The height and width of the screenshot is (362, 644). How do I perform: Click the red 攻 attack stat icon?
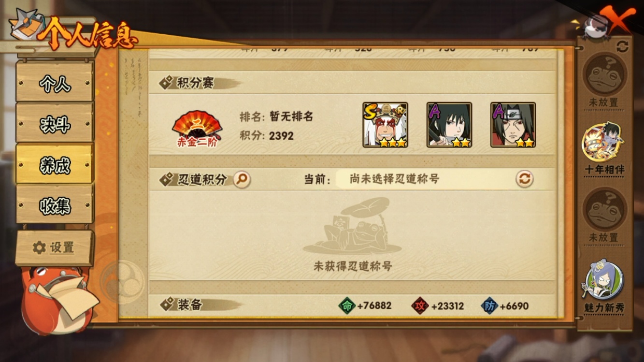(x=420, y=306)
